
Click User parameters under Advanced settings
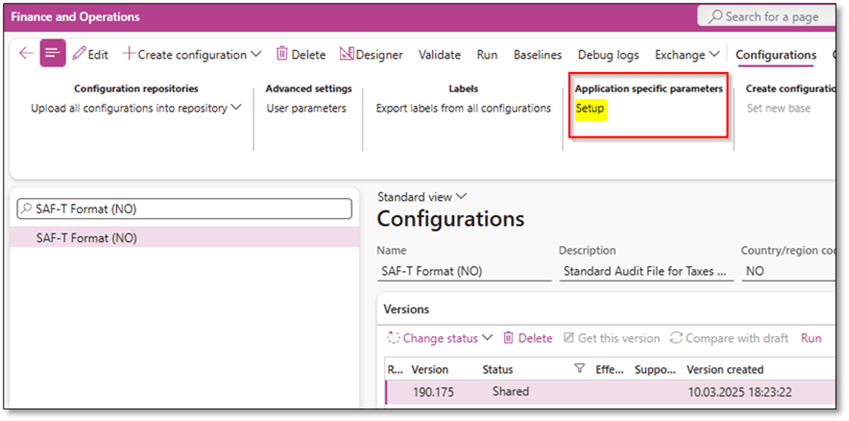click(x=306, y=108)
